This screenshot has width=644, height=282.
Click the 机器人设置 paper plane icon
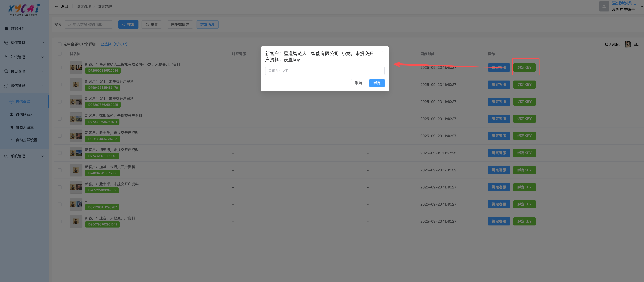point(11,127)
